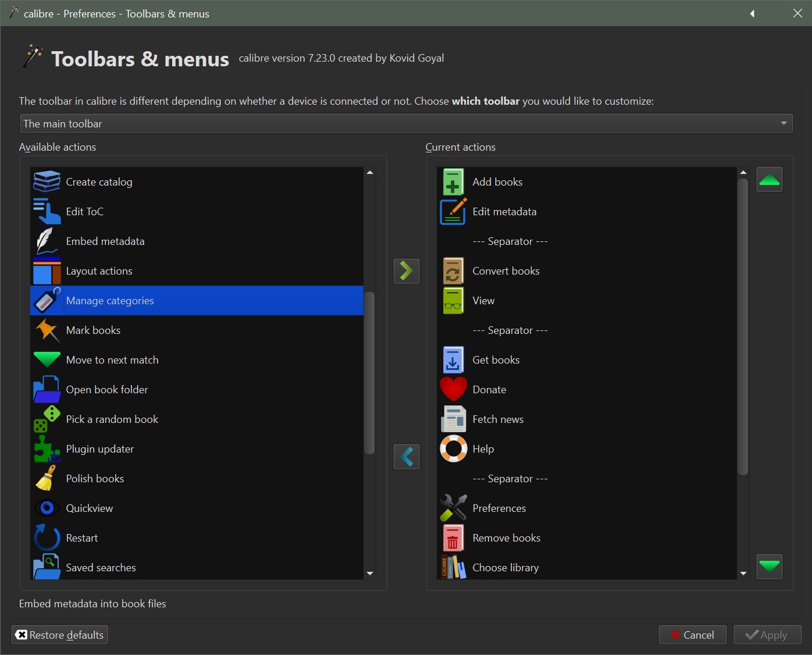The height and width of the screenshot is (655, 812).
Task: Select 'Quickview' text label
Action: (x=90, y=508)
